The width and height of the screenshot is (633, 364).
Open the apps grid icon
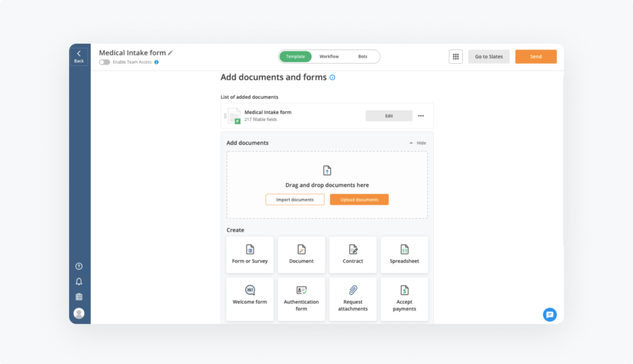tap(456, 56)
